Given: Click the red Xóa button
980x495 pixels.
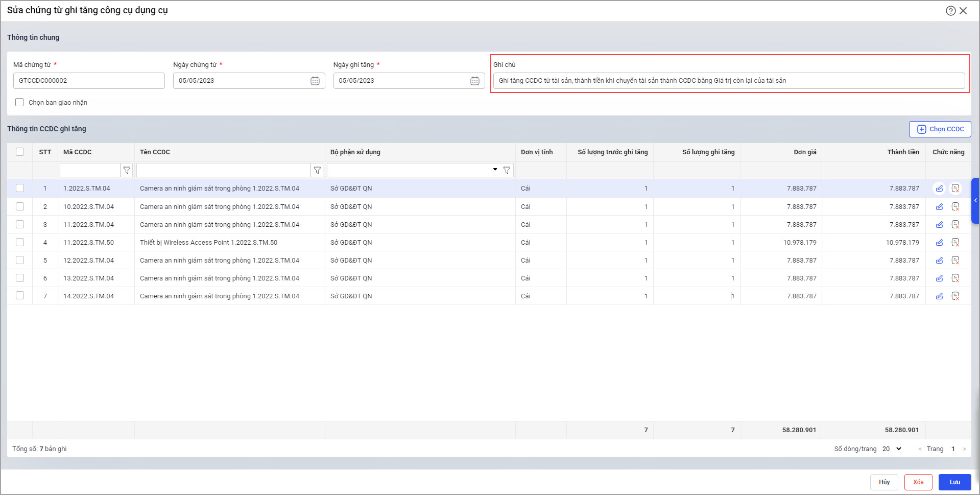Looking at the screenshot, I should (918, 482).
